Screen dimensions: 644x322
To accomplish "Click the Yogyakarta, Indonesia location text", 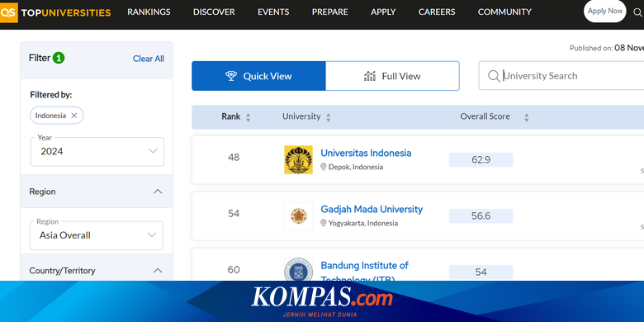I will 363,223.
